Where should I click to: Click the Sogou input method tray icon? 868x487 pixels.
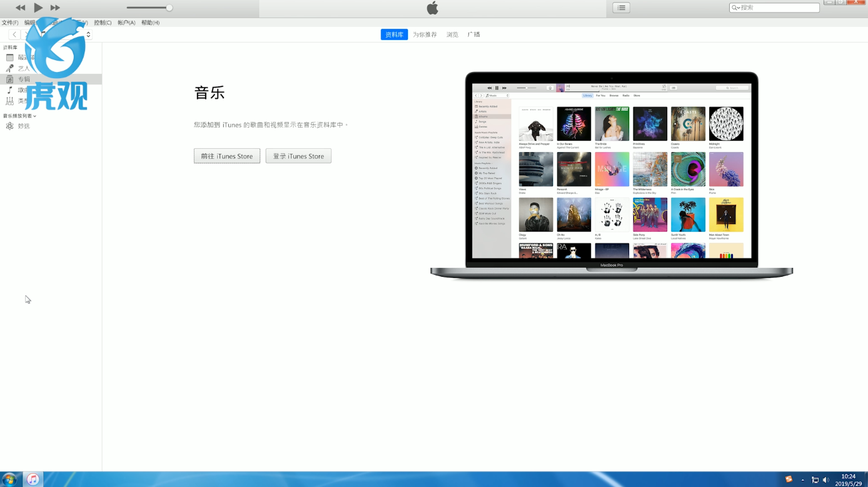pyautogui.click(x=789, y=479)
